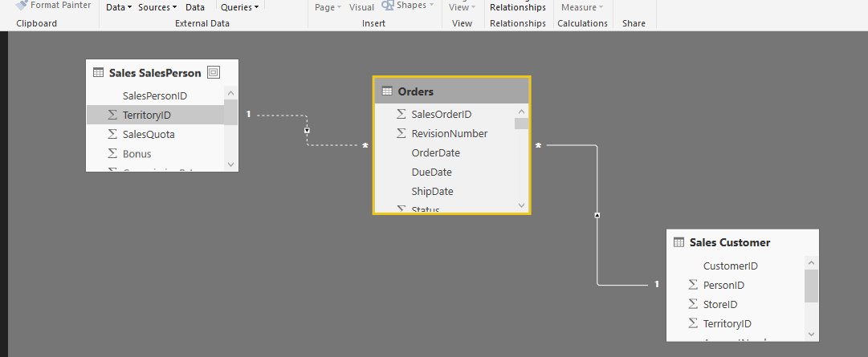
Task: Click filter direction arrow on solid relationship
Action: point(597,215)
